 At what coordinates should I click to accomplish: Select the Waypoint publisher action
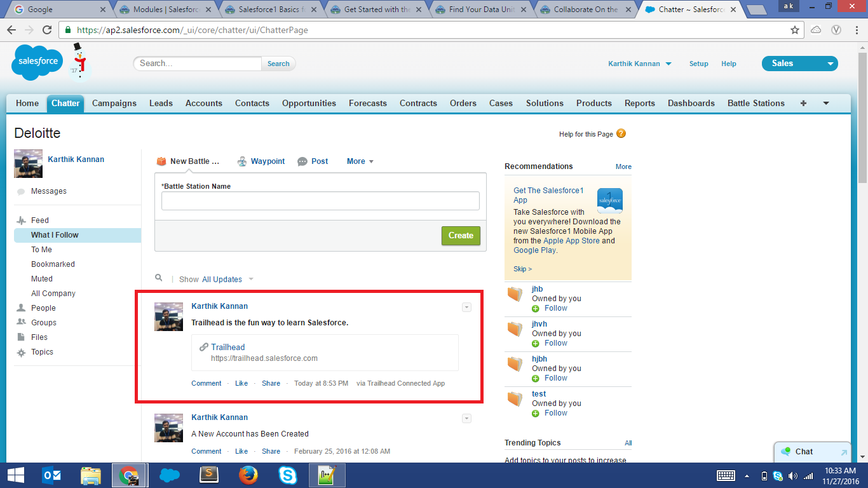coord(261,161)
